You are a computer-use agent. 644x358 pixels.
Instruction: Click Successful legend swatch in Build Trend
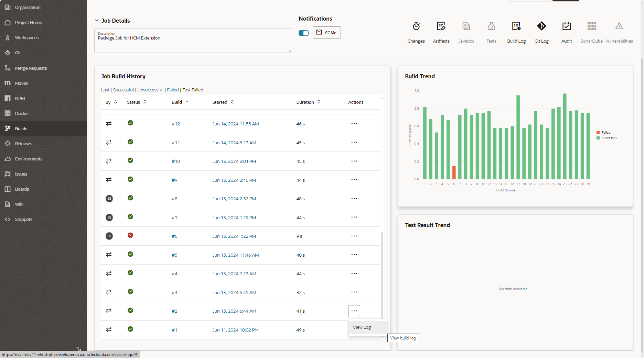[598, 138]
